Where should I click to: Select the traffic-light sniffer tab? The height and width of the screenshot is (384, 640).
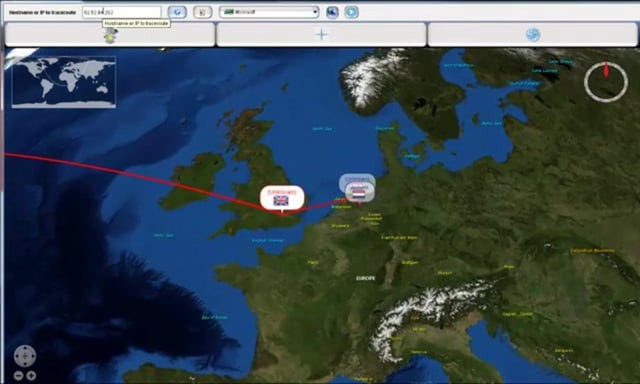click(110, 35)
